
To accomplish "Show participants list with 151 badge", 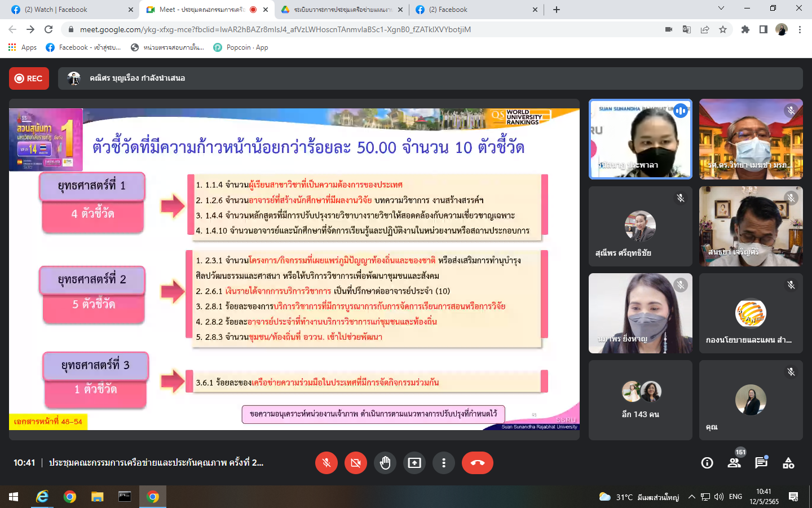I will pos(735,462).
